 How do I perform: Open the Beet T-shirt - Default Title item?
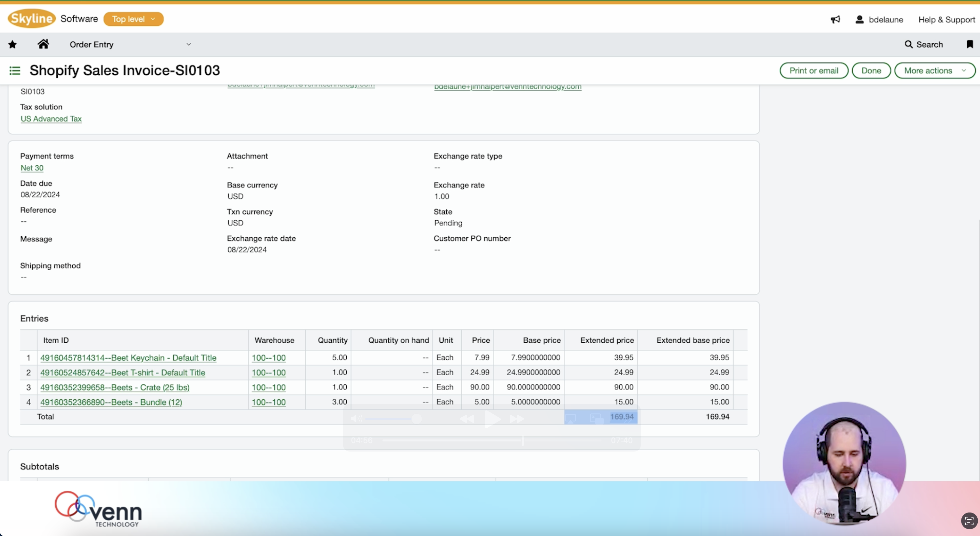pyautogui.click(x=122, y=373)
